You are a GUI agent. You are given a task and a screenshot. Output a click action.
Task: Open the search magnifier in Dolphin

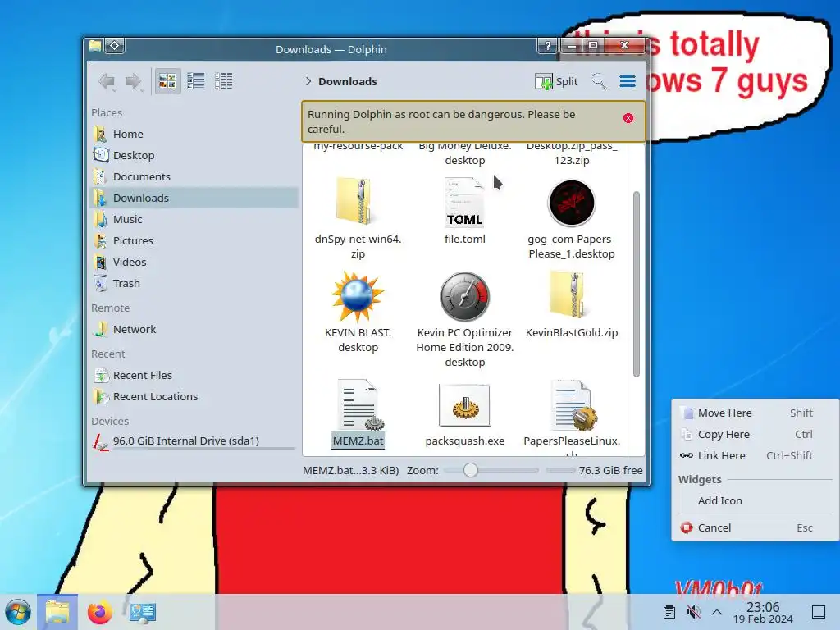click(x=599, y=81)
